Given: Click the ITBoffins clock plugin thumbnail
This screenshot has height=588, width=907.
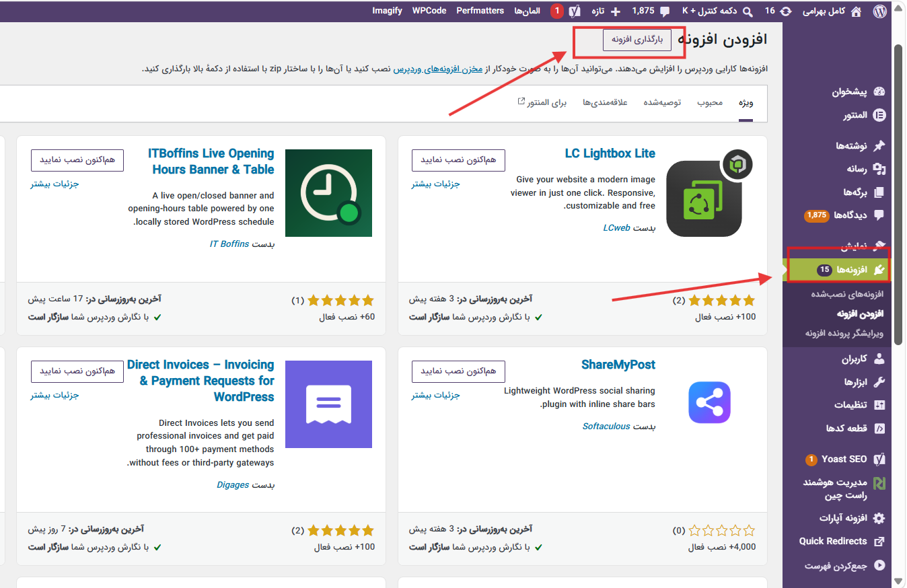Looking at the screenshot, I should [329, 193].
